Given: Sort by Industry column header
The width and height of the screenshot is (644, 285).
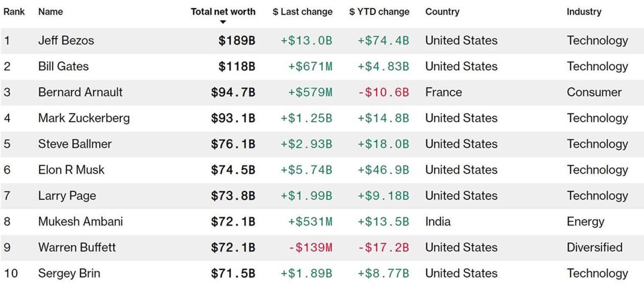Looking at the screenshot, I should [x=584, y=12].
